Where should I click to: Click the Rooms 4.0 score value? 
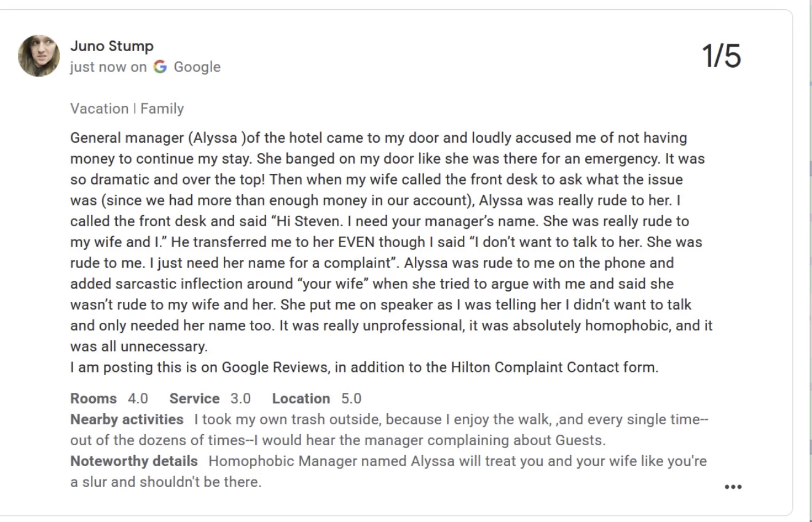tap(138, 398)
